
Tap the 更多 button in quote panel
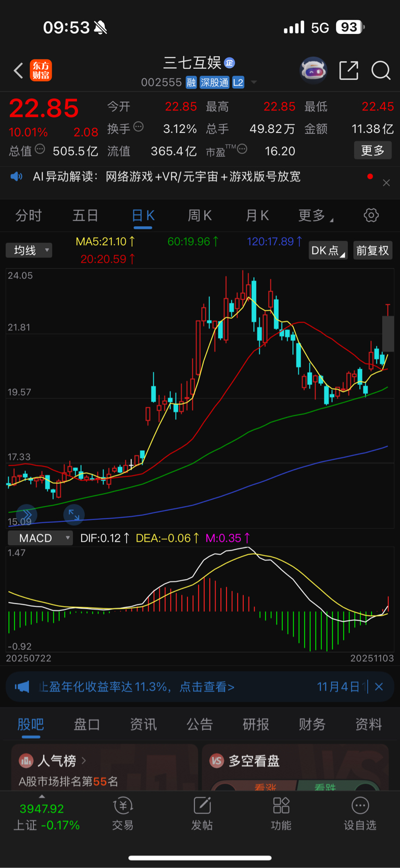pos(373,151)
